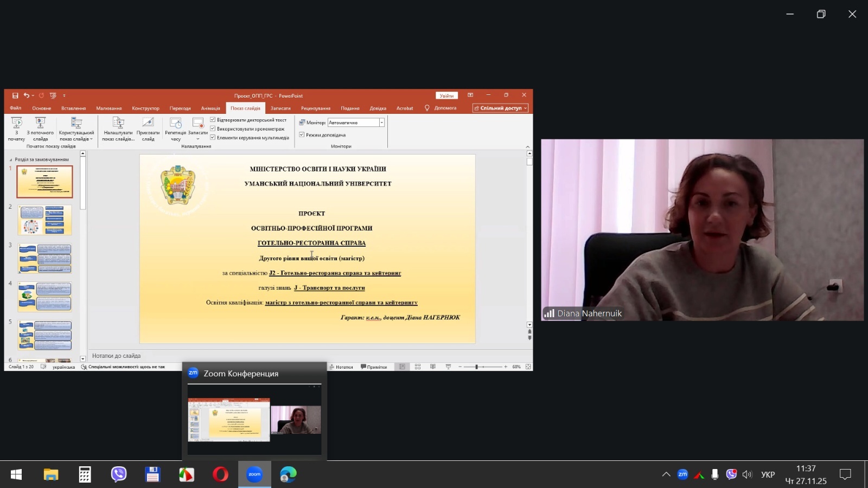868x488 pixels.
Task: Select slide 3 thumbnail in the panel
Action: (x=45, y=258)
